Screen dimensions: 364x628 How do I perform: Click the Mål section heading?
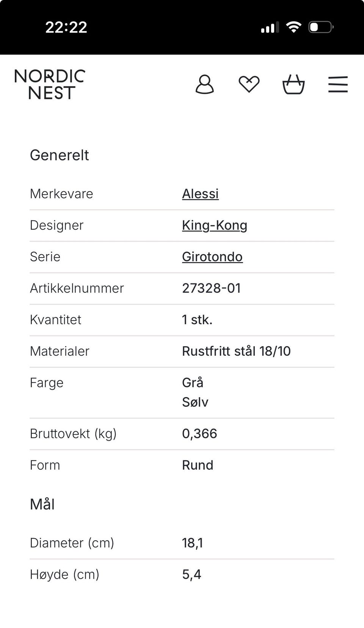pos(42,504)
